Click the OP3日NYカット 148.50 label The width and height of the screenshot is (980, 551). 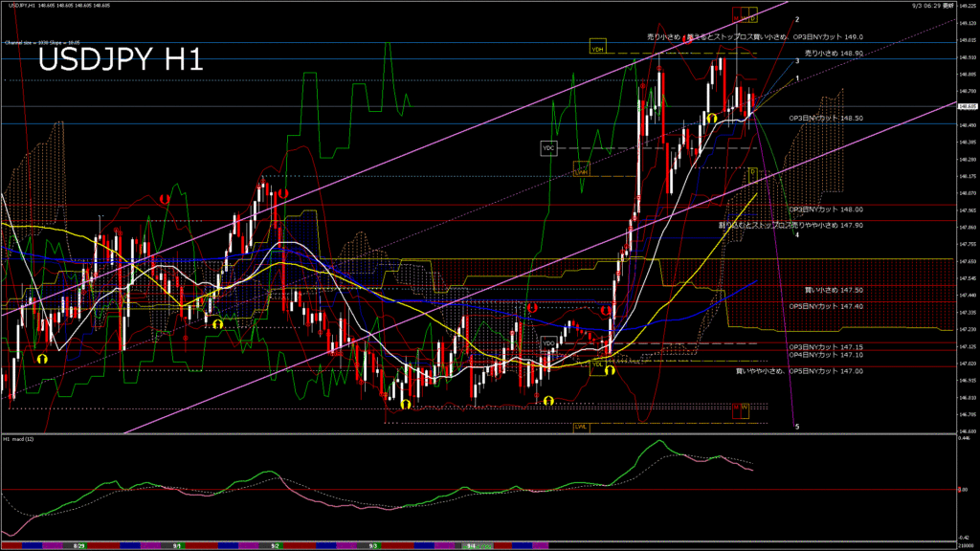[x=825, y=118]
